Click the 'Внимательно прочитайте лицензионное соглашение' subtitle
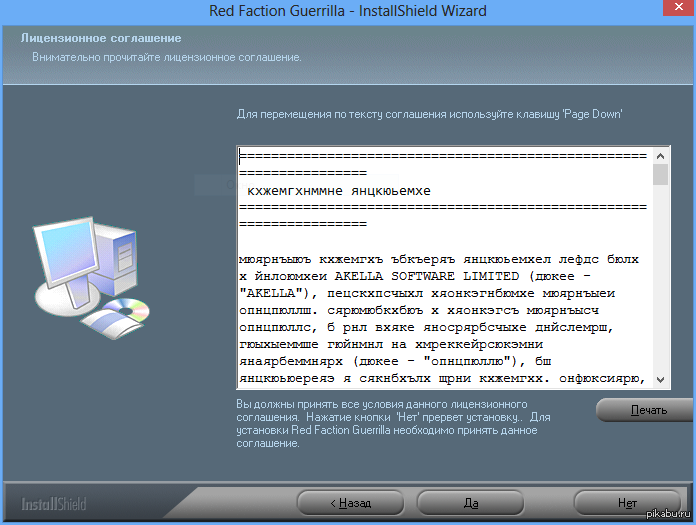The width and height of the screenshot is (696, 525). [166, 57]
